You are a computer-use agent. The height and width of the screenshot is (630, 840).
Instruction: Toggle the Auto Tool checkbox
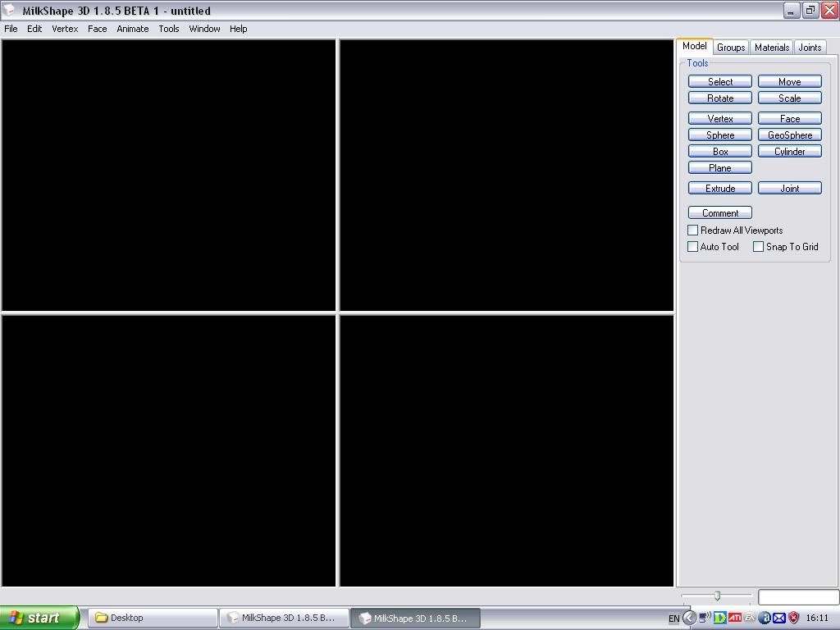692,246
